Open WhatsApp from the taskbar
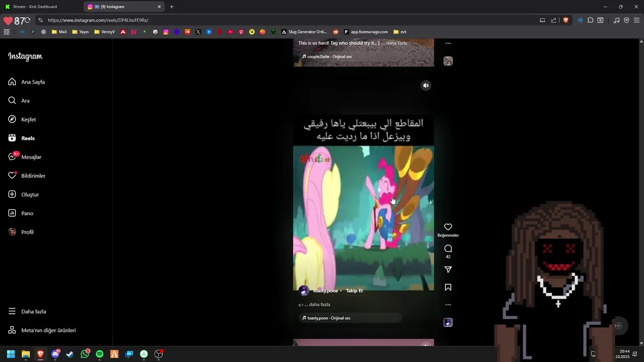 (85, 354)
